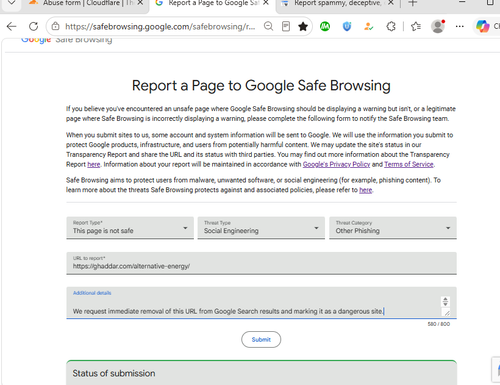Image resolution: width=500 pixels, height=385 pixels.
Task: Add a new browser tab
Action: (413, 3)
